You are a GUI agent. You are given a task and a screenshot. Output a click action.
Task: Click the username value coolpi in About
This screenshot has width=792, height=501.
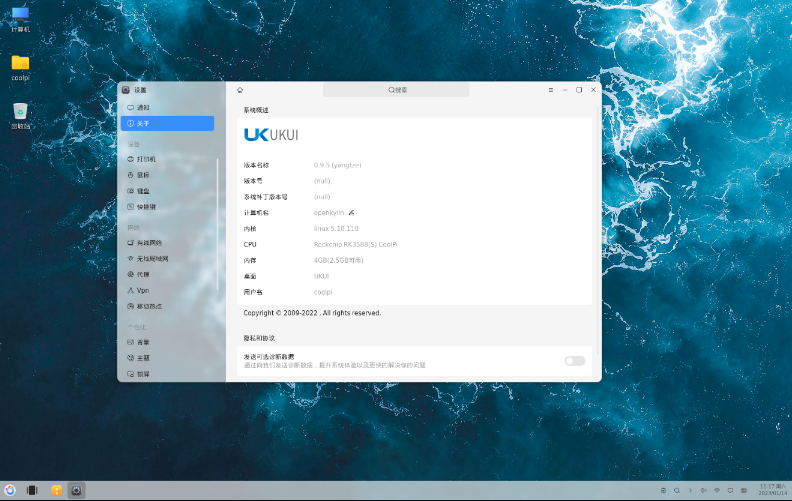click(x=323, y=292)
